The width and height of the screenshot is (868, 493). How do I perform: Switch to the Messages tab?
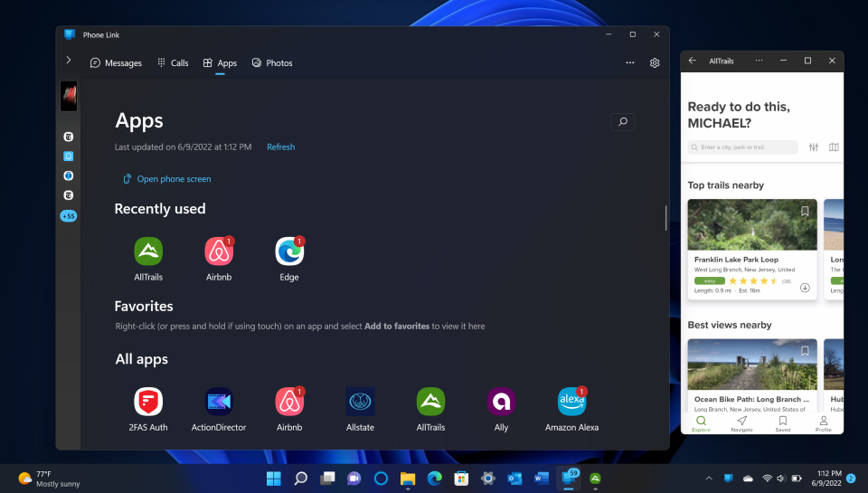(x=116, y=63)
